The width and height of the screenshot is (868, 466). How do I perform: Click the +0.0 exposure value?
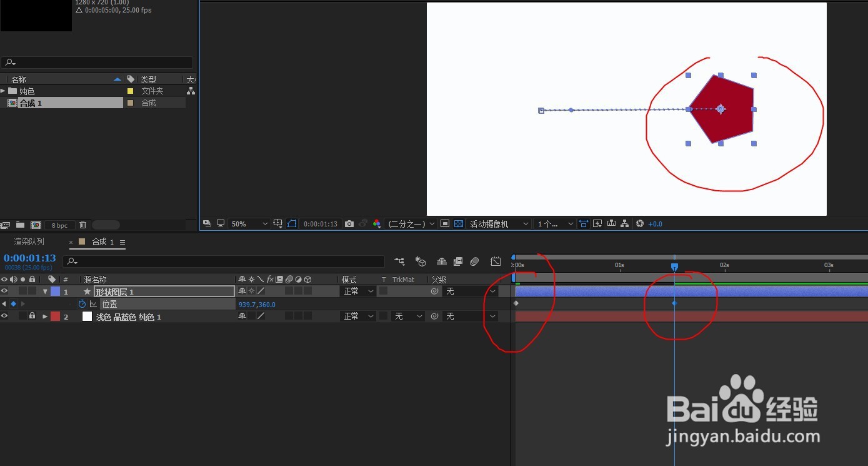pyautogui.click(x=655, y=224)
